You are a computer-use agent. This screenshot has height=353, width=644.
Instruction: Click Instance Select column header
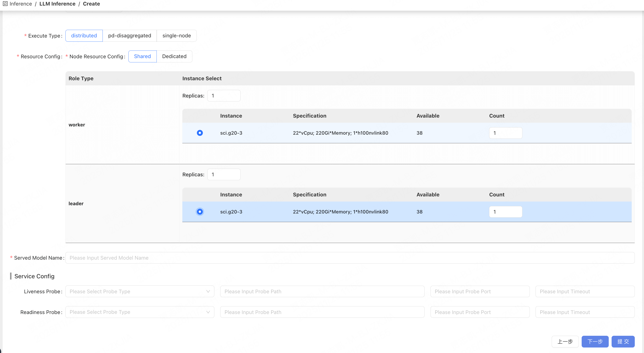pyautogui.click(x=202, y=78)
